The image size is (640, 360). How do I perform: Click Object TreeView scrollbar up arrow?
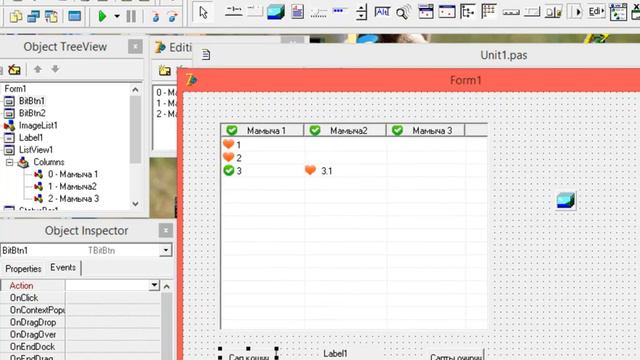(x=136, y=89)
